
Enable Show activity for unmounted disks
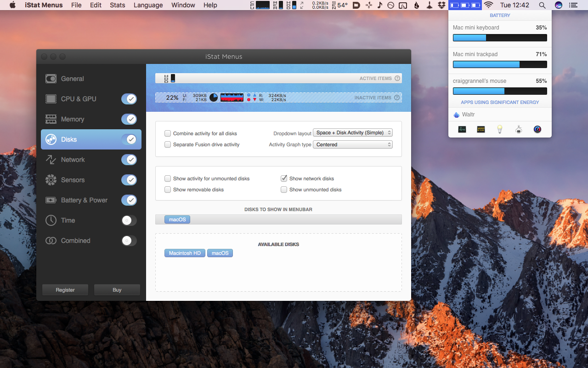tap(168, 178)
